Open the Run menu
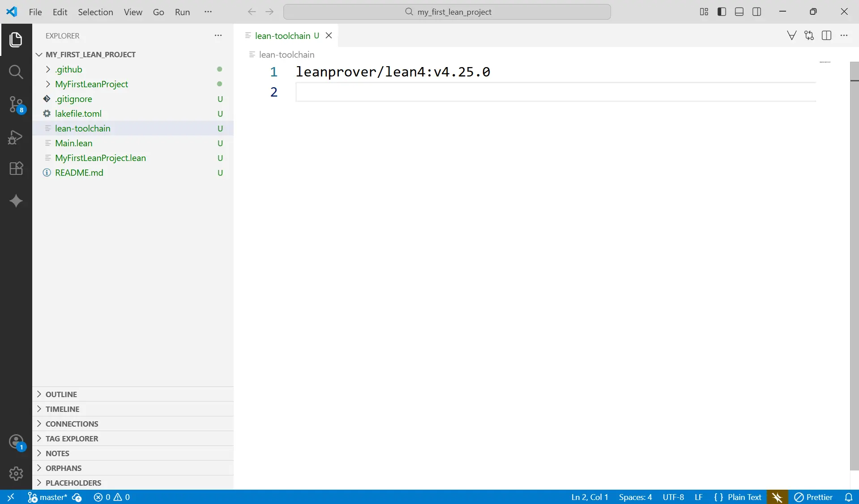The image size is (859, 504). click(182, 12)
